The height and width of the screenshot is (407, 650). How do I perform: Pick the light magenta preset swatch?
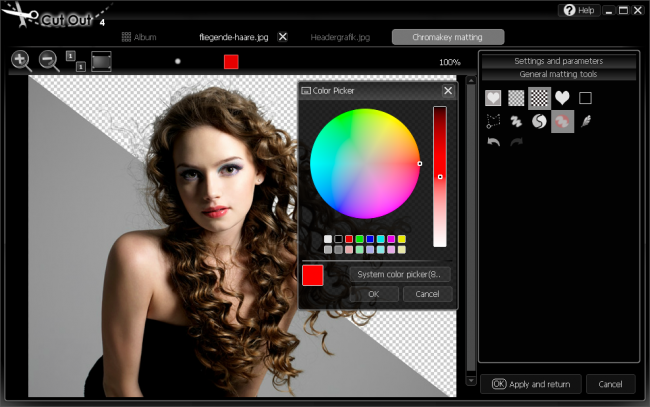[x=391, y=250]
